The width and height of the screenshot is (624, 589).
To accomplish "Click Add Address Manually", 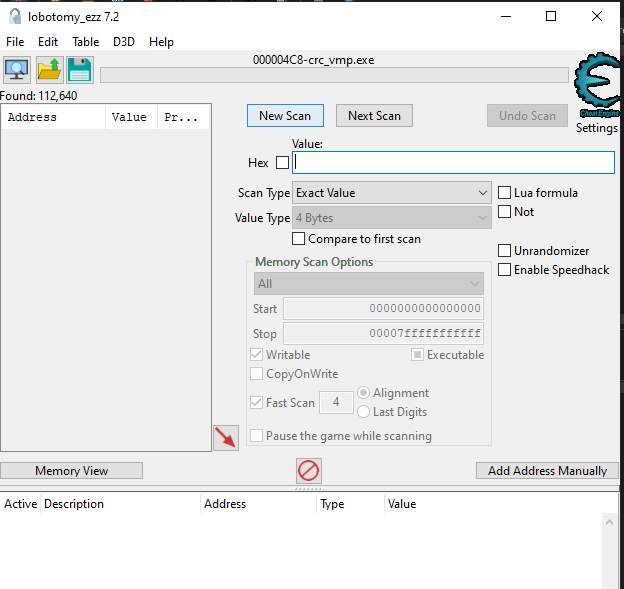I will click(547, 471).
